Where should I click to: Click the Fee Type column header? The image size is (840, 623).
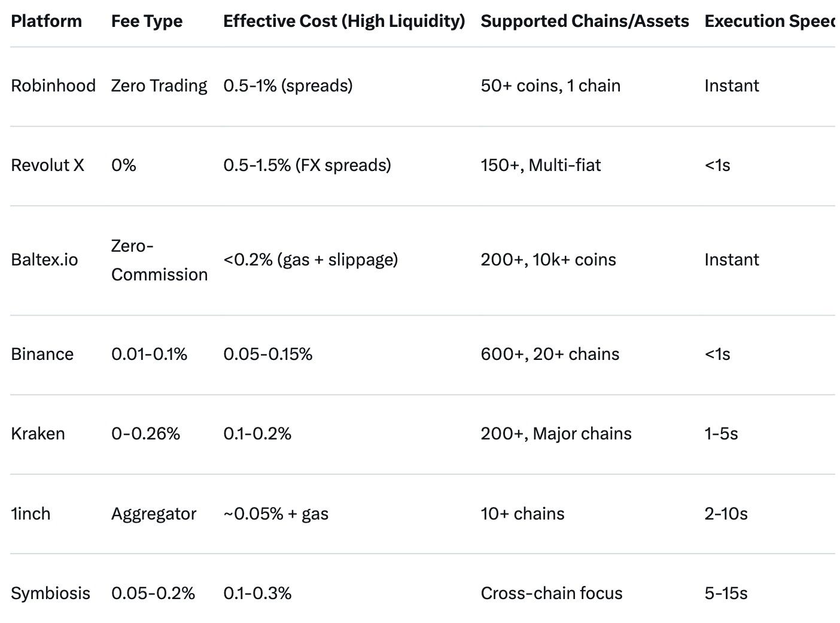tap(147, 21)
